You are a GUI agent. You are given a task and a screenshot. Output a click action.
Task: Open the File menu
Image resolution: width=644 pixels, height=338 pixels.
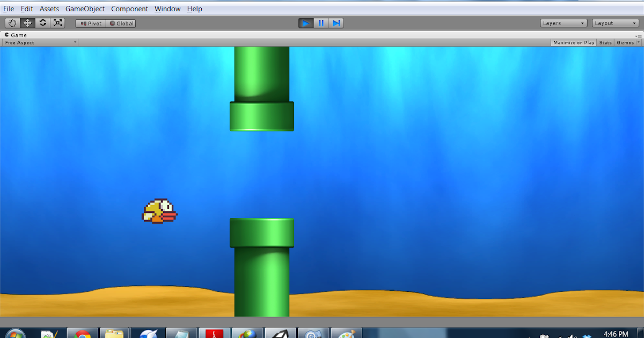point(9,9)
